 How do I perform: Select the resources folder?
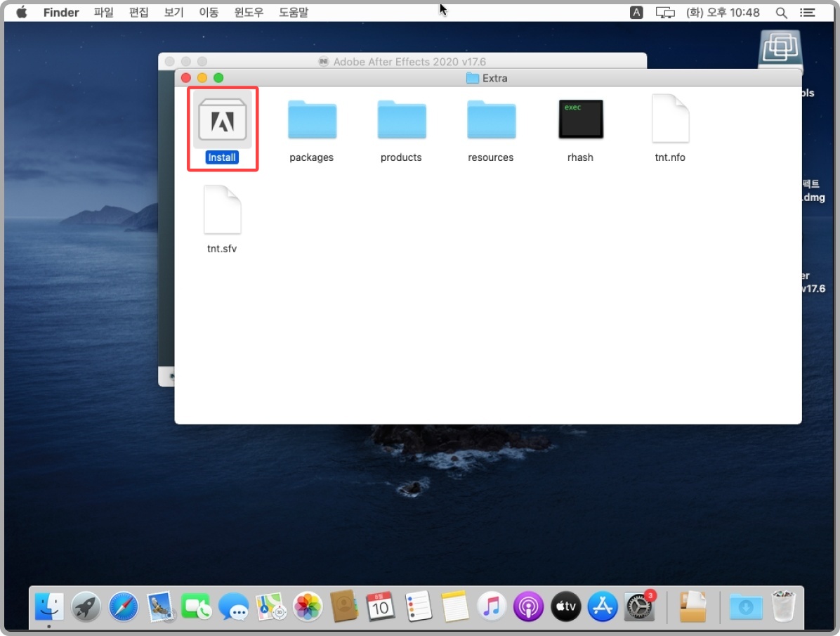coord(491,119)
